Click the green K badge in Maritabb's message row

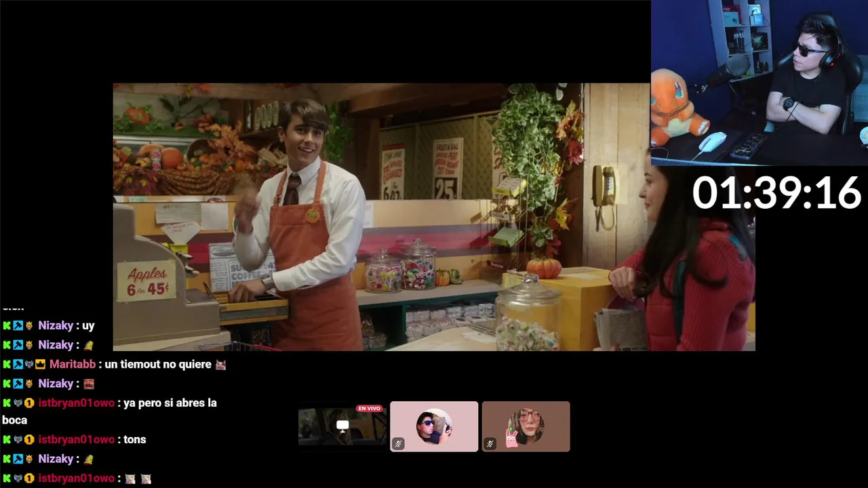[7, 365]
